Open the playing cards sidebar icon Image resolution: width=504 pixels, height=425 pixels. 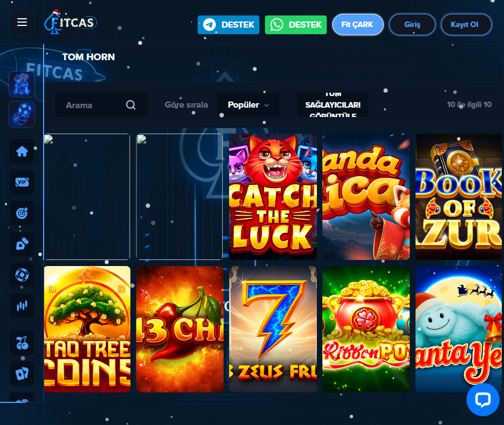pyautogui.click(x=22, y=374)
